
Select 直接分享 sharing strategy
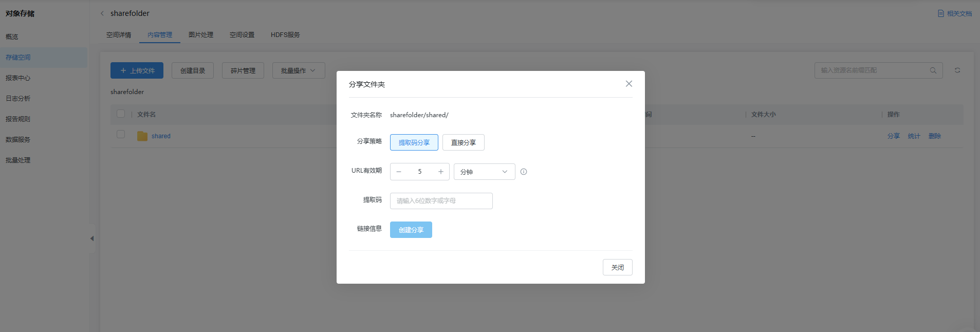[x=464, y=142]
